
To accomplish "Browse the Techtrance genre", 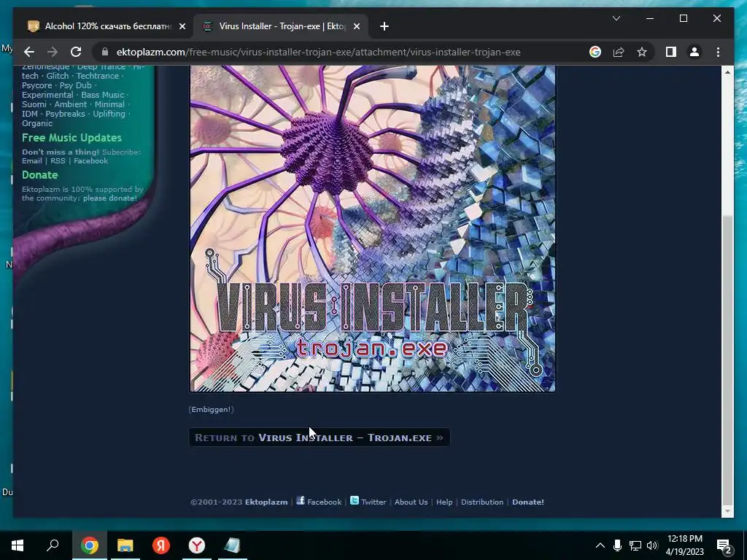I will click(98, 76).
